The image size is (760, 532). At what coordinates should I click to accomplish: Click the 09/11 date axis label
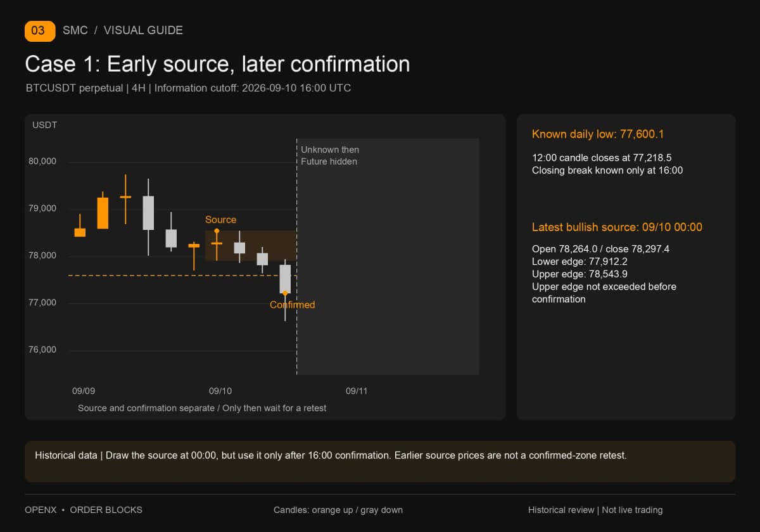tap(357, 391)
